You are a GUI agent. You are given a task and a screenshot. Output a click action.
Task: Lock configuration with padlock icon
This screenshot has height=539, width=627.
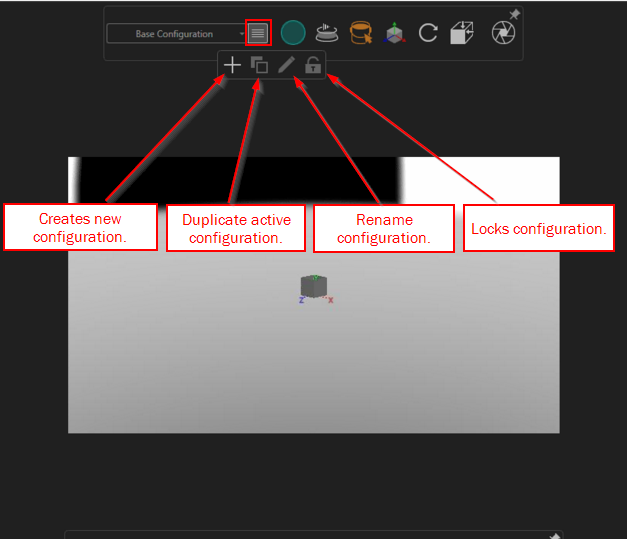coord(313,65)
